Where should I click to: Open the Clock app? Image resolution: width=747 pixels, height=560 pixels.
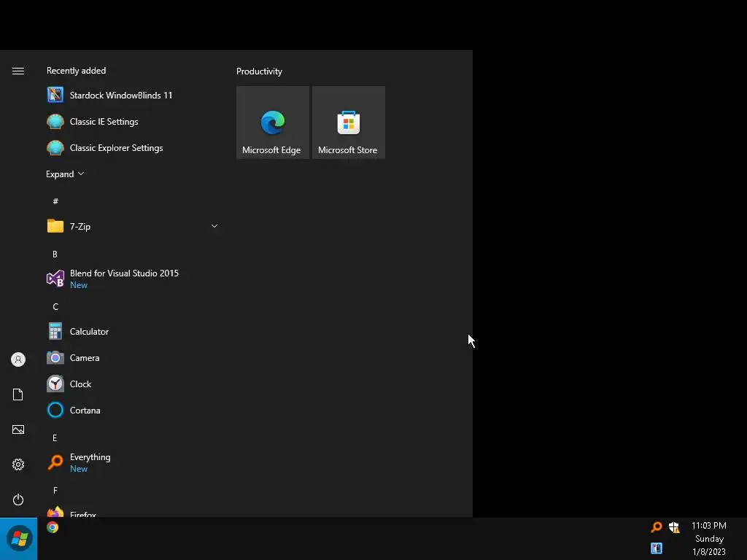(x=133, y=384)
